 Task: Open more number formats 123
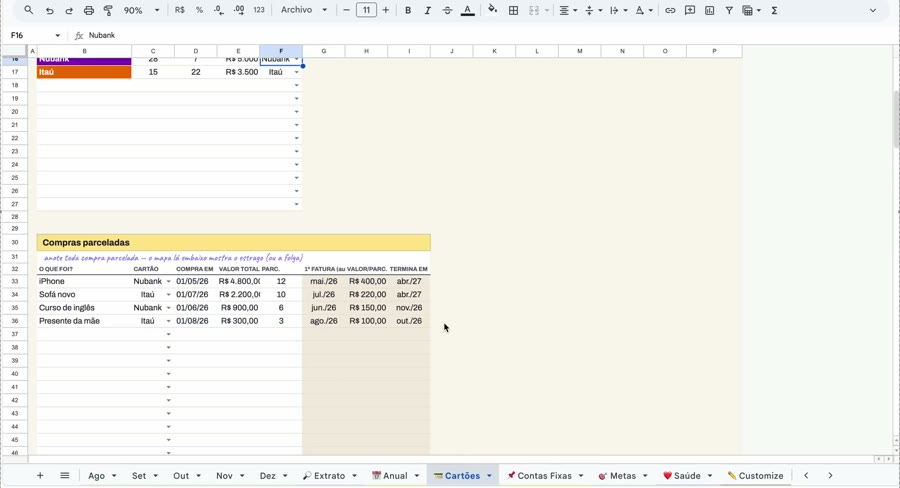pyautogui.click(x=259, y=10)
